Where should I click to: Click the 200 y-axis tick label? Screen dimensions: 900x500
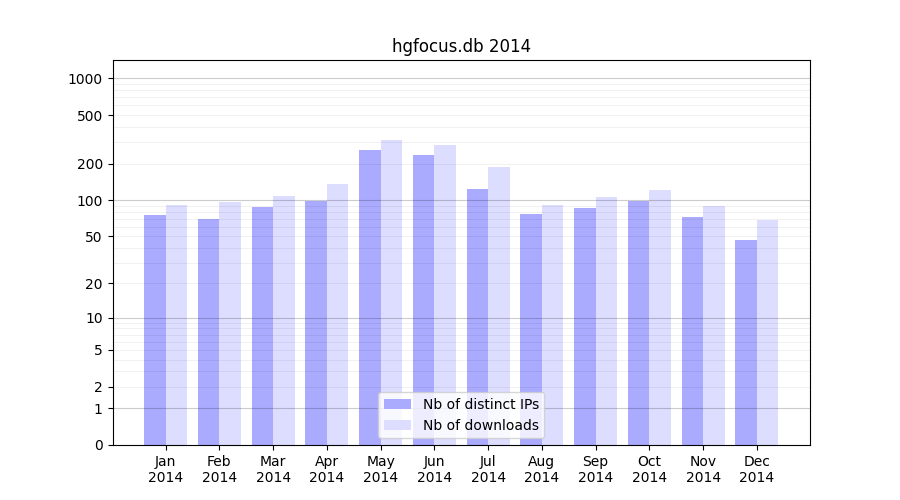pos(91,164)
